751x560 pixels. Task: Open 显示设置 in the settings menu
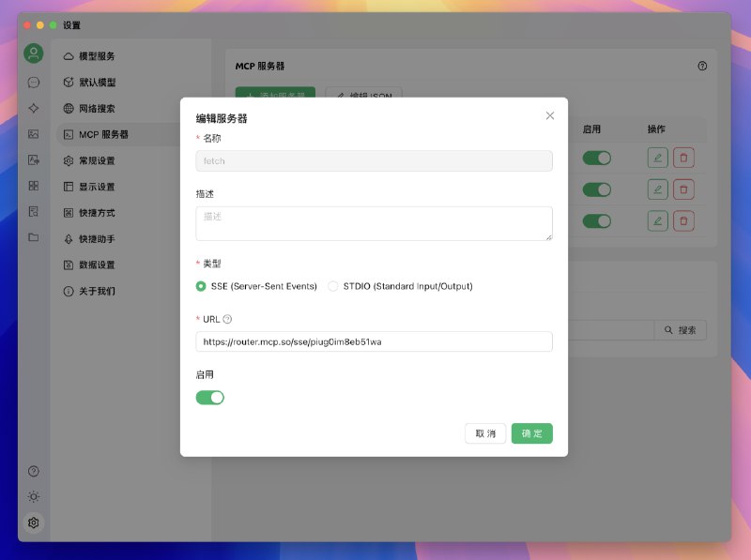click(x=132, y=187)
